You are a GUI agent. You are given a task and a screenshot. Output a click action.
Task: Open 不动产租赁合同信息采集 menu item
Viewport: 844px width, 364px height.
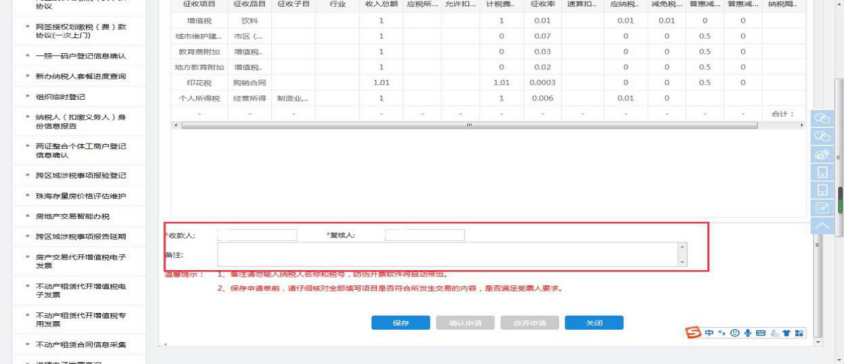point(81,345)
